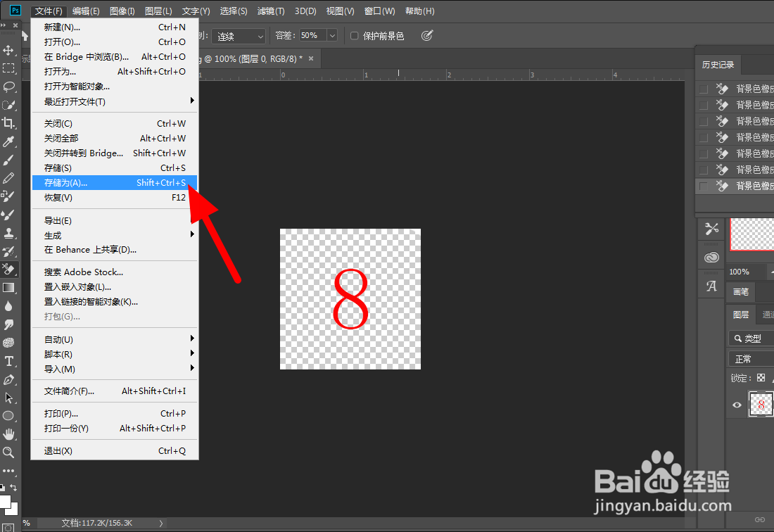Open the 类型 layer filter dropdown
Screen dimensions: 774x532
(751, 338)
